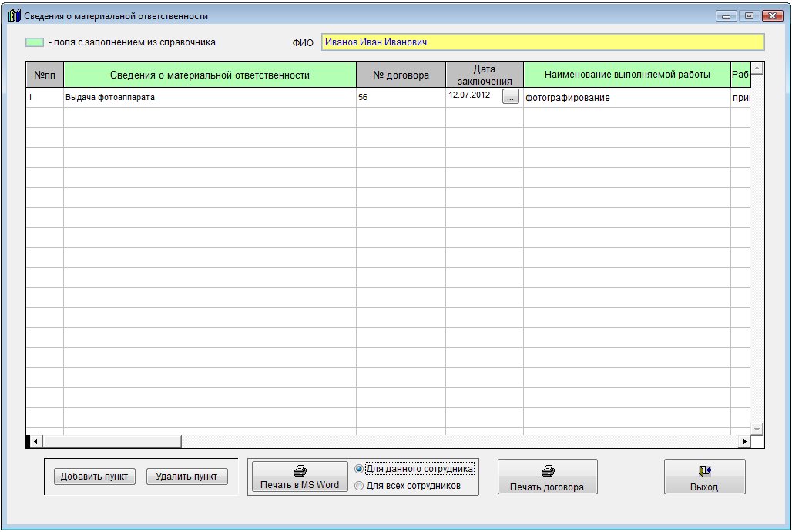The width and height of the screenshot is (792, 532).
Task: Open the date picker ellipsis button for 12.07.2012
Action: pyautogui.click(x=511, y=96)
